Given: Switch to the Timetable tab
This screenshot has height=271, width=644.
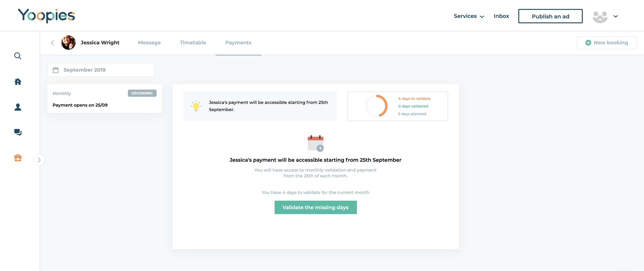Looking at the screenshot, I should [193, 43].
